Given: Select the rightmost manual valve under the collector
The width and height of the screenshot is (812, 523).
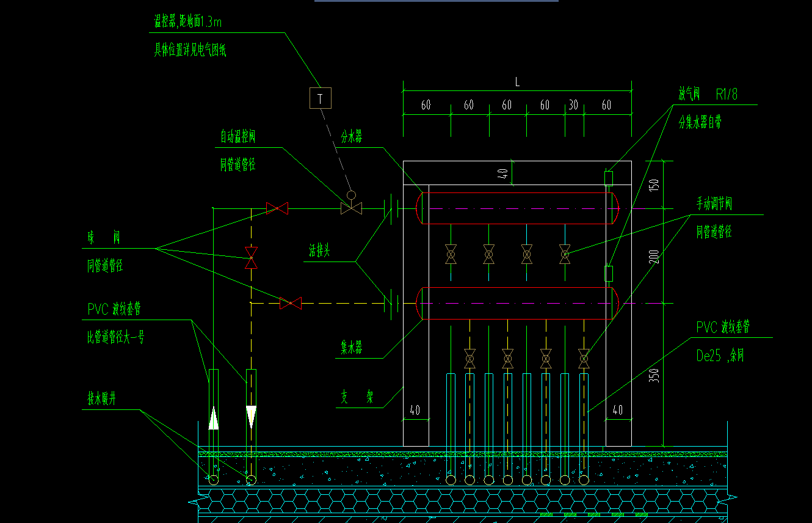Looking at the screenshot, I should point(584,359).
